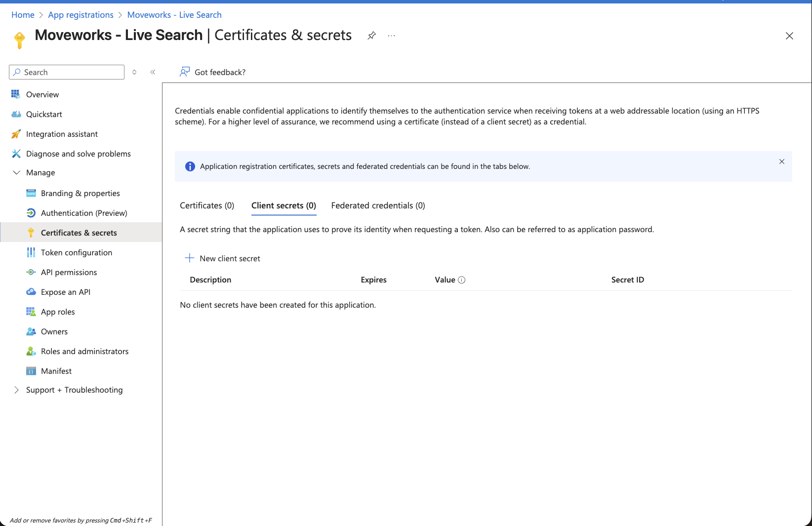Focus the sidebar Search input field

(x=67, y=72)
